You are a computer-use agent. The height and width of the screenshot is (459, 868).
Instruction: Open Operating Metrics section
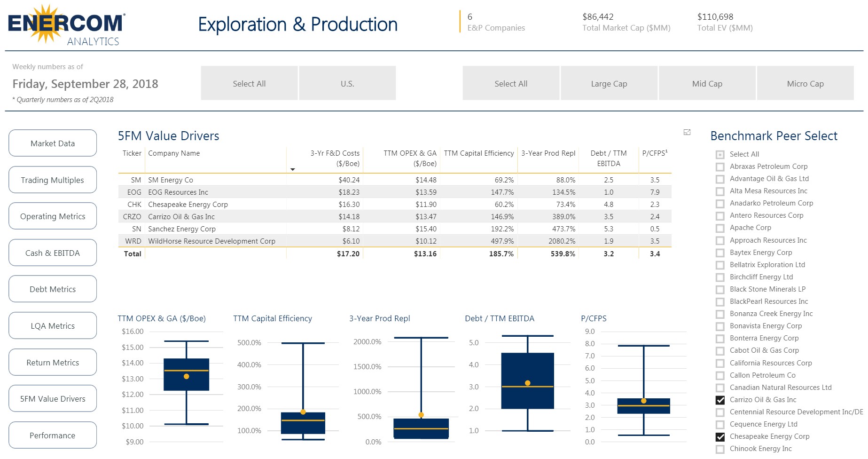[53, 216]
